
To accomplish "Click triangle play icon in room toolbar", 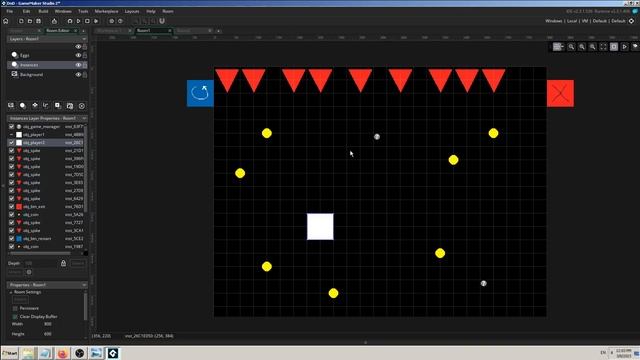I will 624,47.
